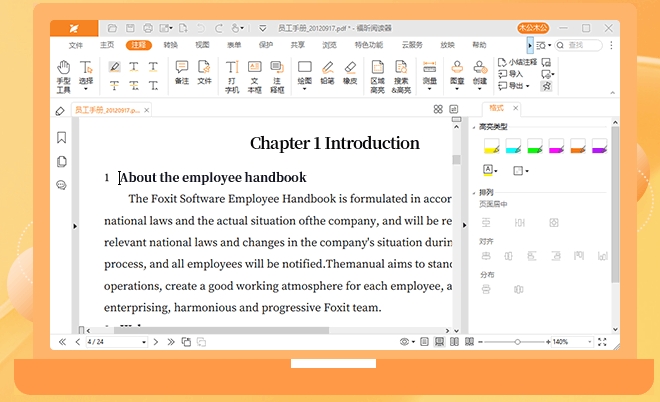Viewport: 660px width, 402px height.
Task: Select the Hand tool (手型工具)
Action: pos(63,76)
